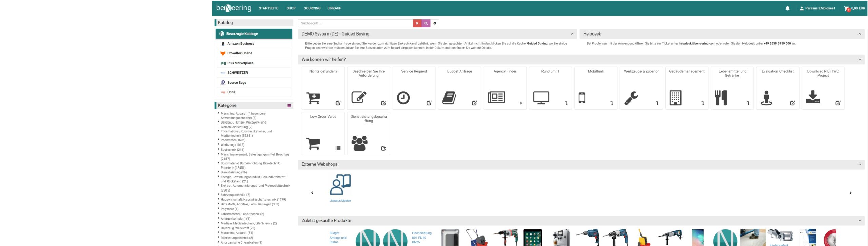Click the Kategorie hamburger menu icon
Viewport: 868px width, 246px height.
[x=289, y=106]
